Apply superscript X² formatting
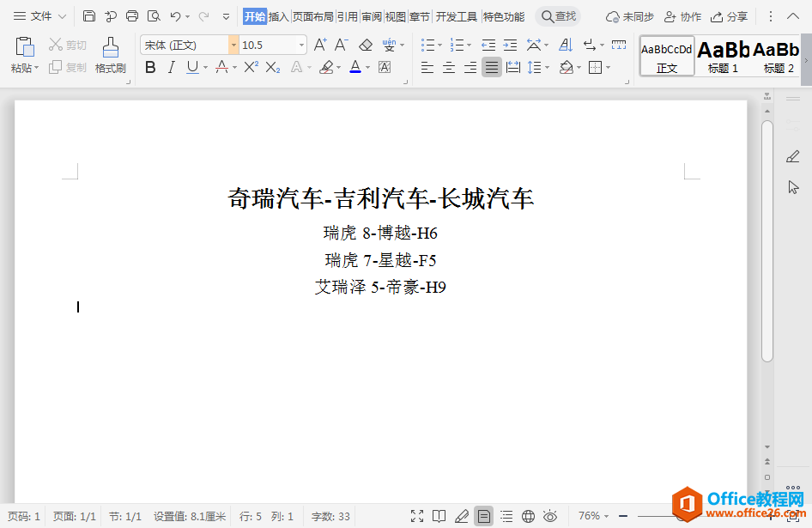812x528 pixels. click(x=251, y=67)
